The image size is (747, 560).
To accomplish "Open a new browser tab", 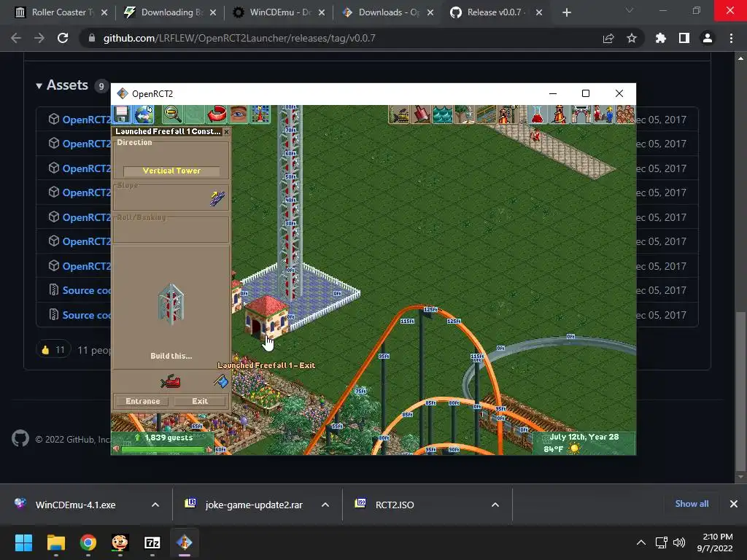I will click(x=566, y=12).
